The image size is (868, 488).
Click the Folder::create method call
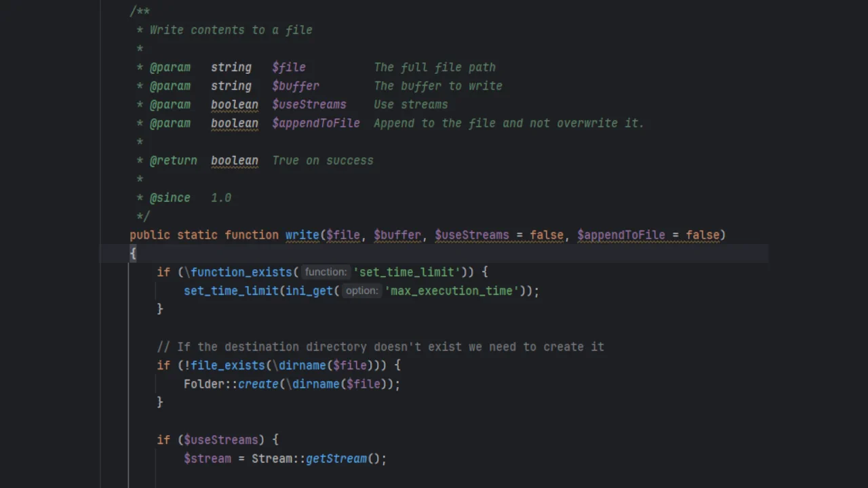click(x=258, y=384)
